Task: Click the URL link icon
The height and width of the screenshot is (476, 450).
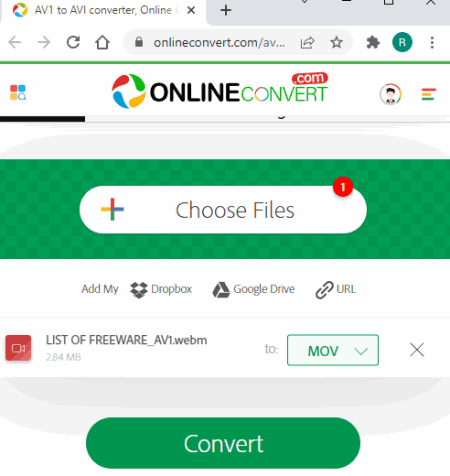Action: click(324, 290)
